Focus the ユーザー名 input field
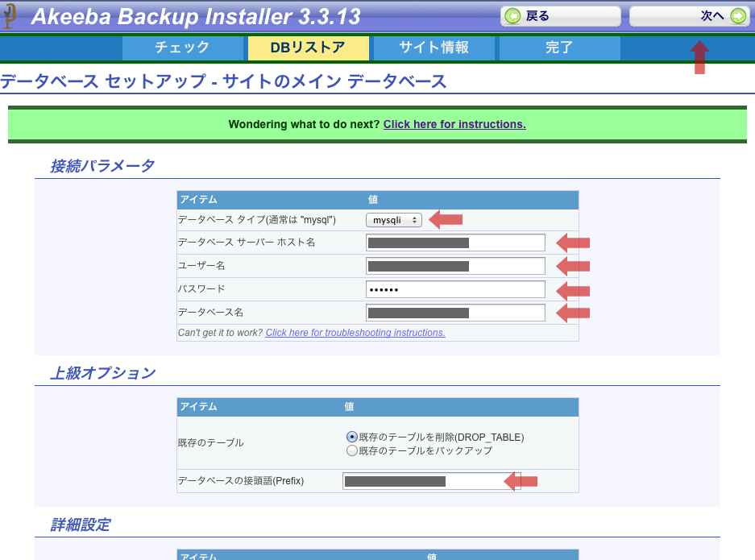755x560 pixels. (455, 266)
